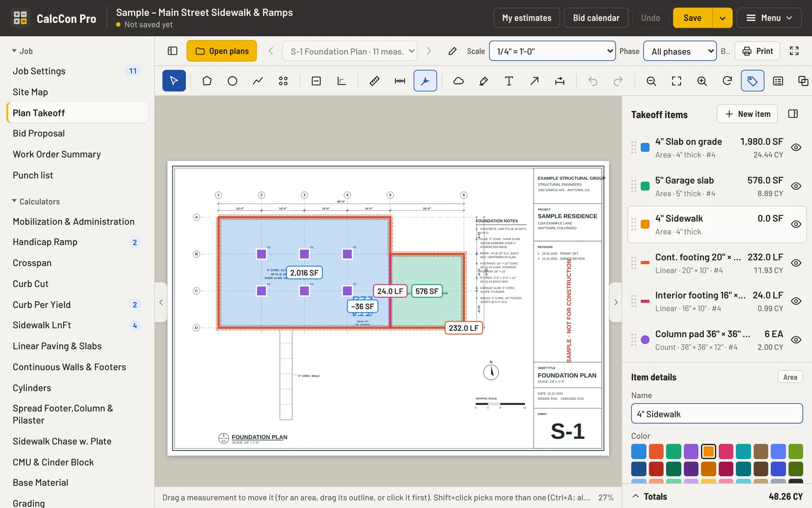The width and height of the screenshot is (812, 508).
Task: Open the Handicap Ramp calculator
Action: tap(77, 242)
